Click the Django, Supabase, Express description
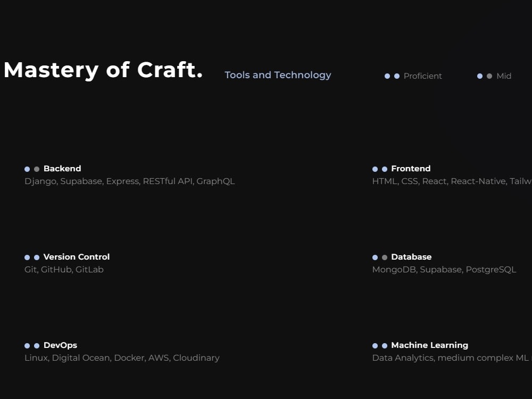Image resolution: width=532 pixels, height=399 pixels. (x=130, y=181)
